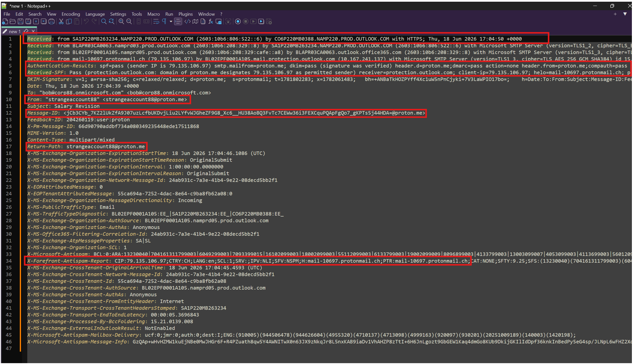Print the document using the printer icon
Screen dimensions: 634x364
click(51, 22)
